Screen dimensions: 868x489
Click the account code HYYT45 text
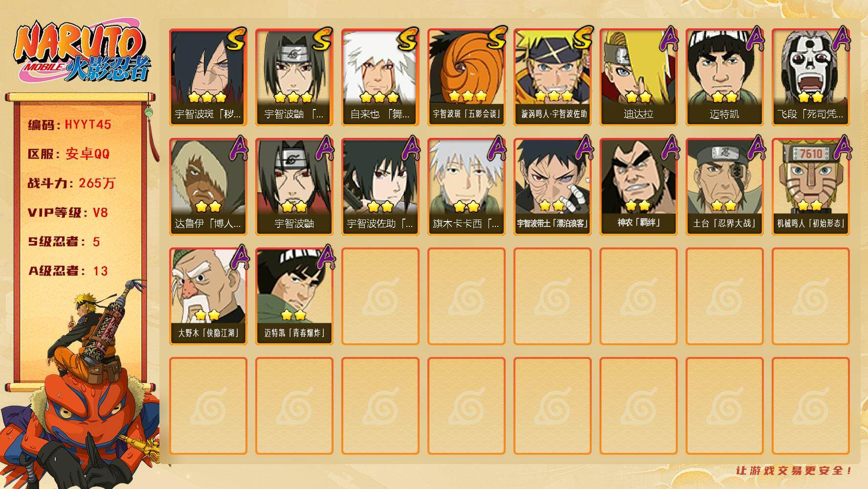(88, 125)
